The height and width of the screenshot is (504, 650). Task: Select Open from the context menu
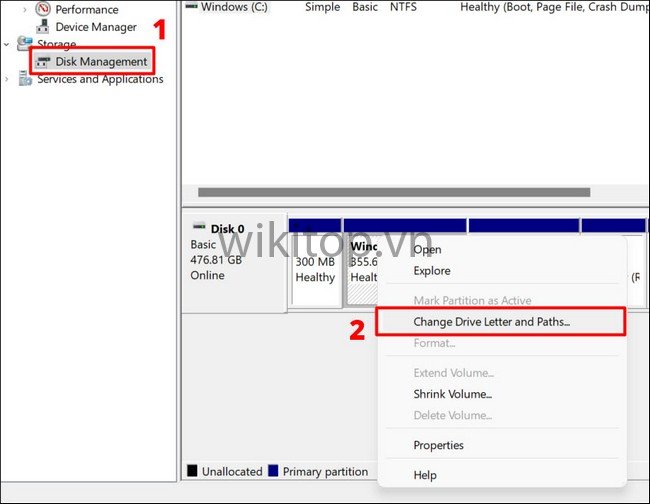pyautogui.click(x=427, y=250)
